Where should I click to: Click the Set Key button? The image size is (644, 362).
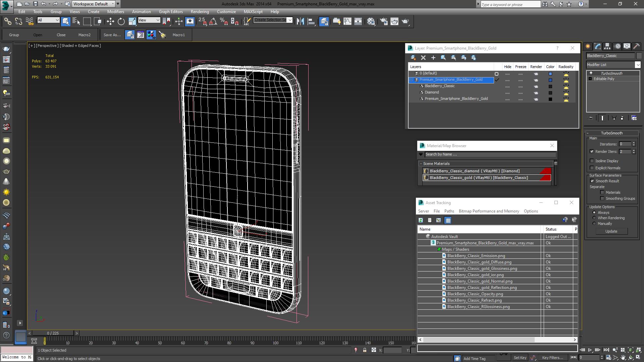tap(520, 358)
